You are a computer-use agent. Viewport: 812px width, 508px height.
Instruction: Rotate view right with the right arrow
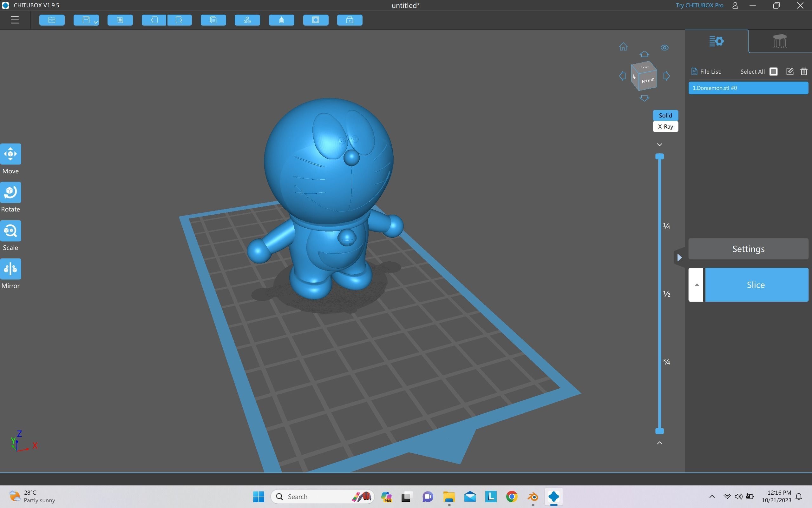tap(666, 76)
